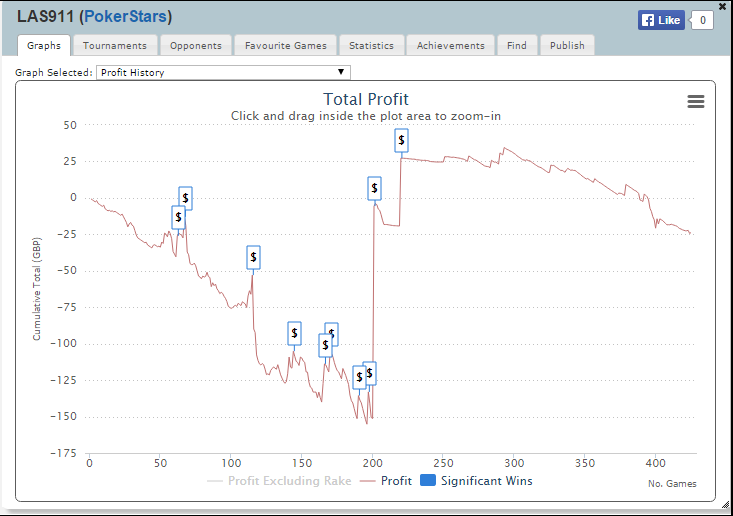
Task: Expand the Graph Selected Profit History dropdown
Action: click(x=223, y=72)
